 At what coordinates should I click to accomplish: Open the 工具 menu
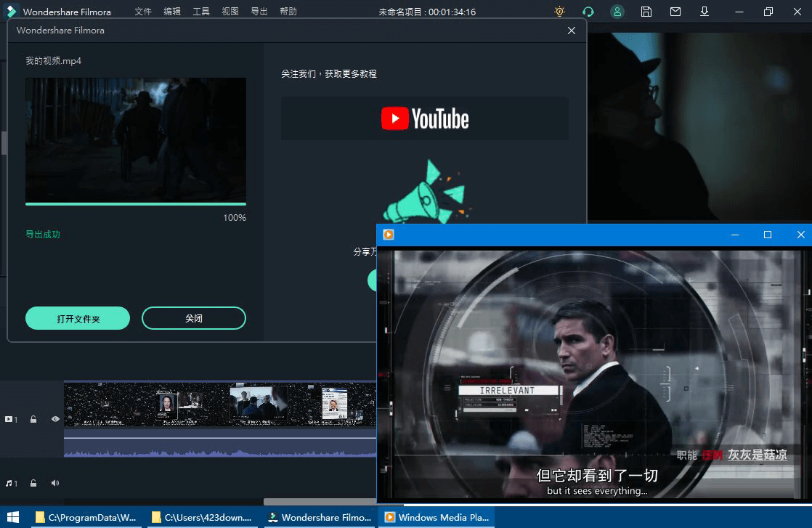(201, 12)
